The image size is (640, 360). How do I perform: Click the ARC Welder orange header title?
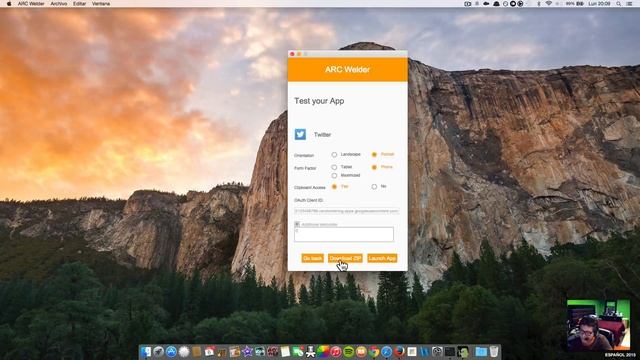point(347,69)
